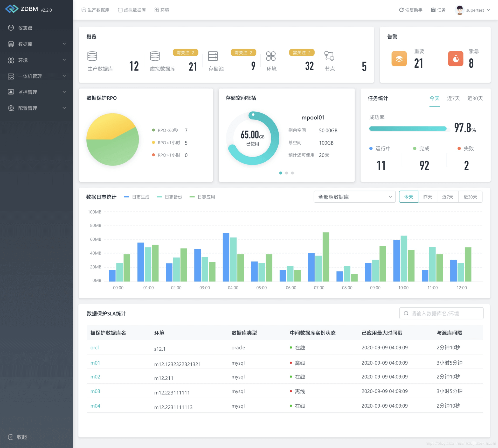This screenshot has width=498, height=448.
Task: Click the orange important alarm icon
Action: pos(399,59)
